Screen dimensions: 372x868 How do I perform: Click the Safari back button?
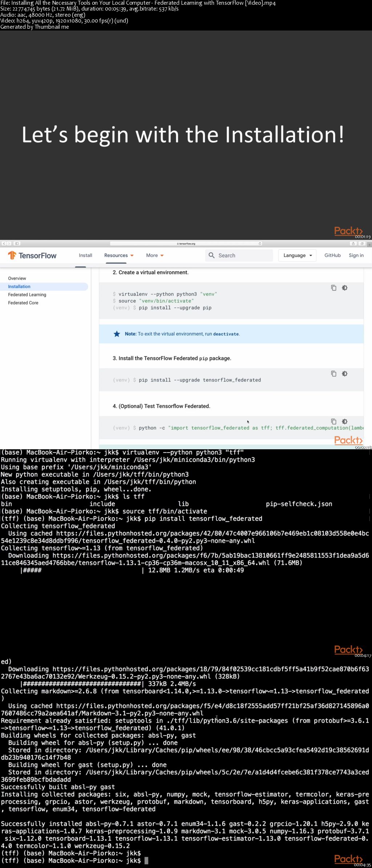click(x=4, y=244)
